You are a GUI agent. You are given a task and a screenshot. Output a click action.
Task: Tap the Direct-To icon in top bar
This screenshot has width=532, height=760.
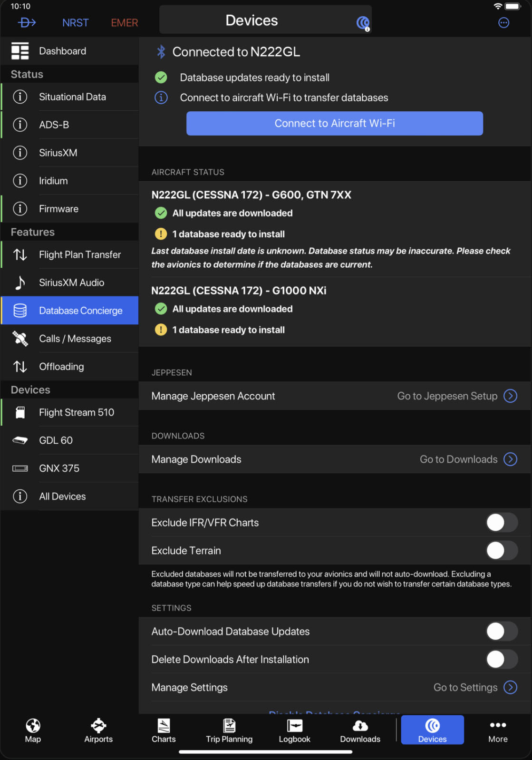click(x=27, y=22)
